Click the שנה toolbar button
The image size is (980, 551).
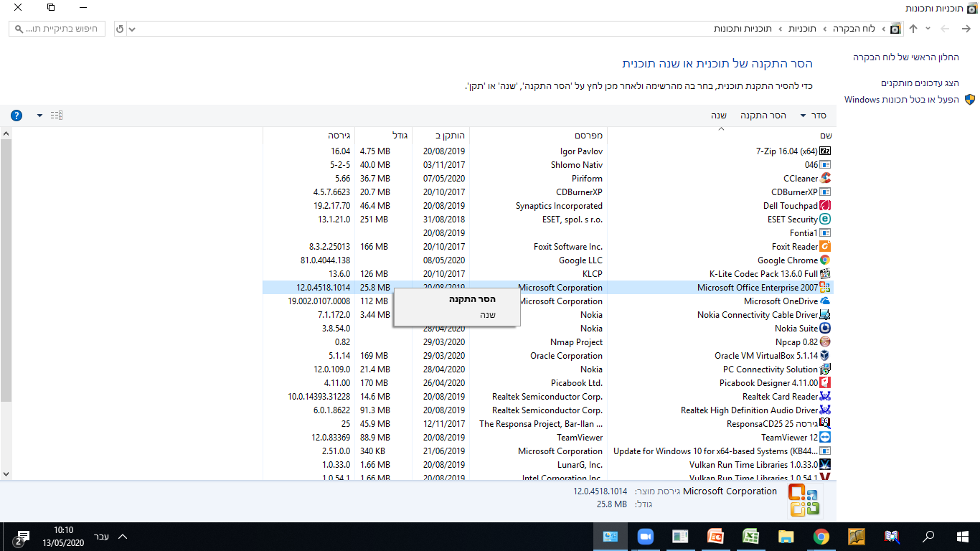click(x=720, y=116)
